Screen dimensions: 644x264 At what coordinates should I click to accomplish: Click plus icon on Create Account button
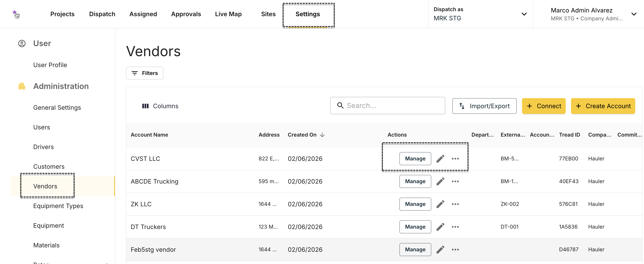click(578, 106)
